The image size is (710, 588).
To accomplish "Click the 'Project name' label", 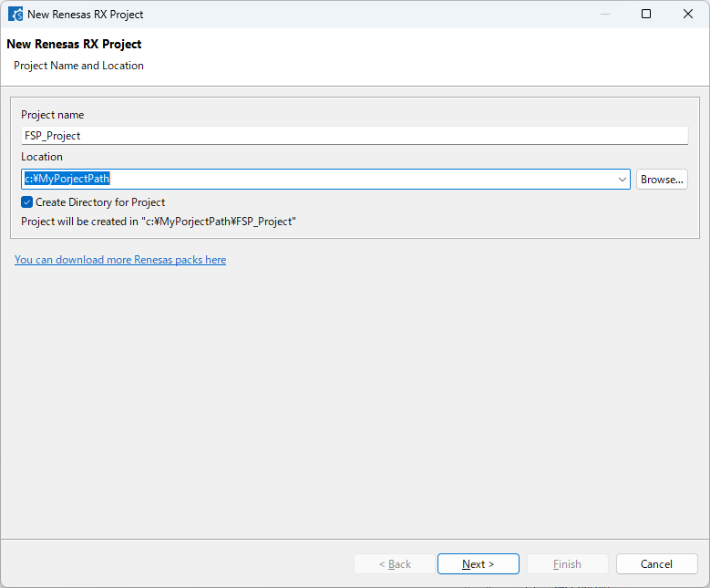I will (53, 115).
